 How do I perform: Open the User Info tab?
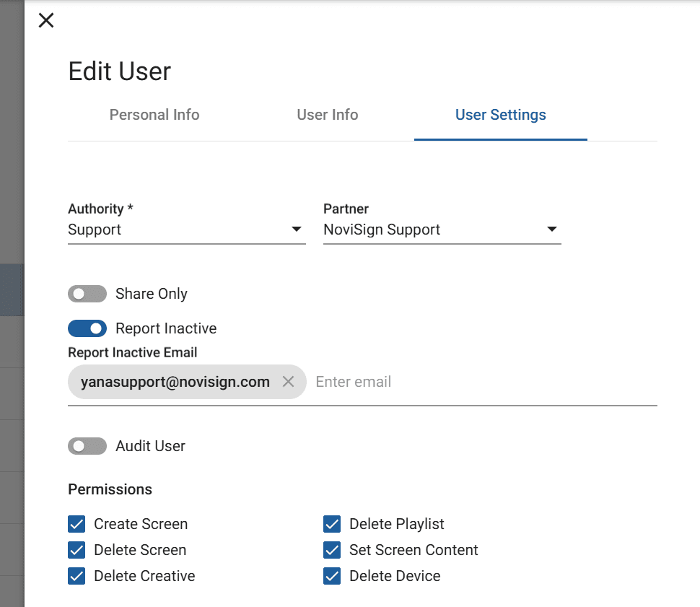328,115
